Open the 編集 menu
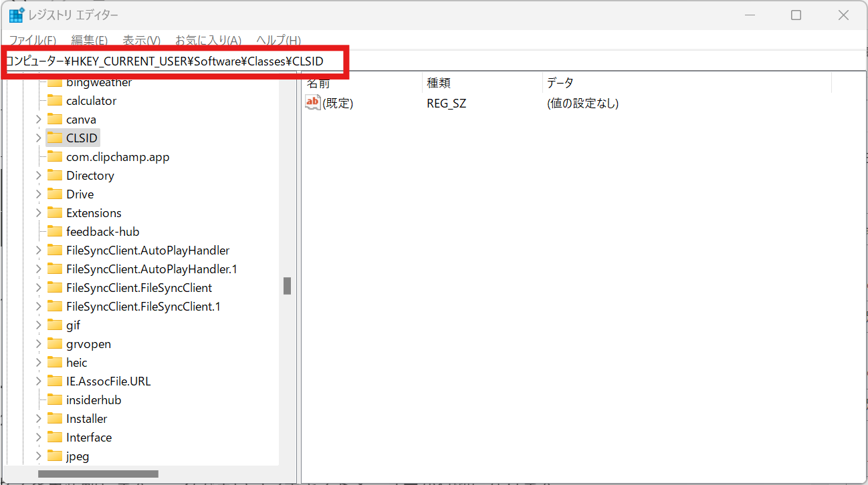868x485 pixels. pyautogui.click(x=89, y=40)
